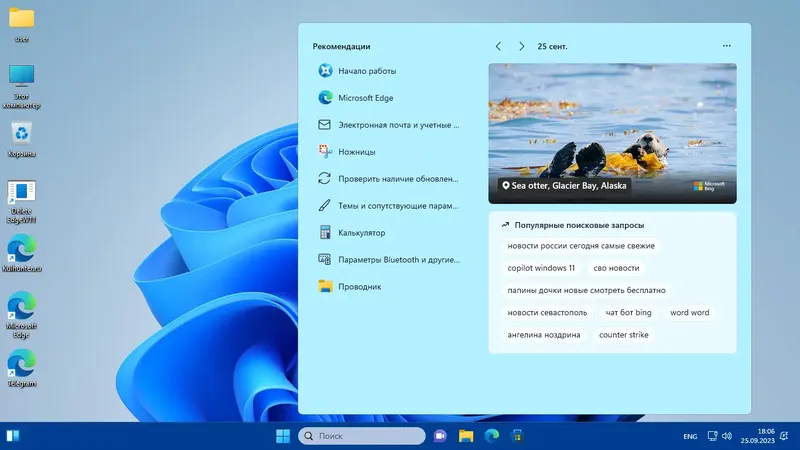Viewport: 800px width, 450px height.
Task: Search word word suggestion
Action: [689, 313]
